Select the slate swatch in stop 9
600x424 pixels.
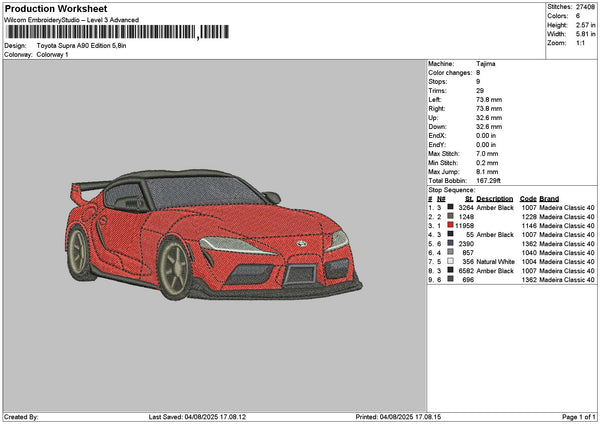450,279
